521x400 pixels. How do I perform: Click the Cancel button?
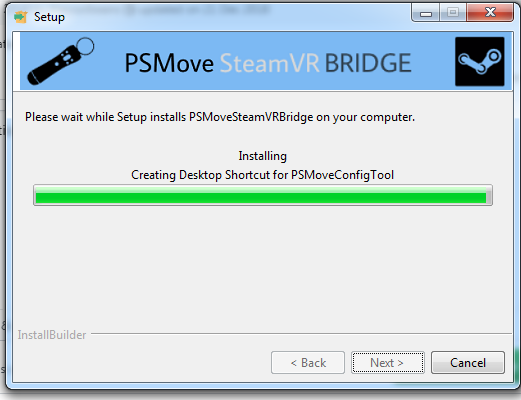click(x=468, y=362)
